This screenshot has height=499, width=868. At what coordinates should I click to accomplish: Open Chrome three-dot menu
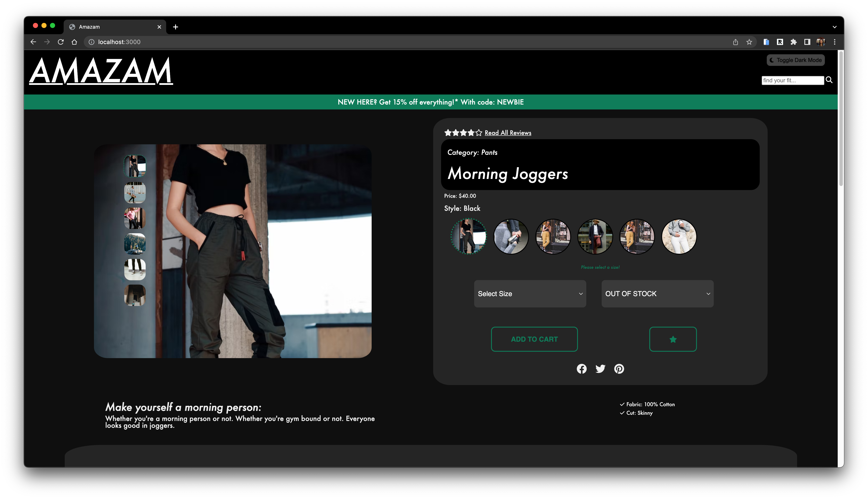pos(835,42)
